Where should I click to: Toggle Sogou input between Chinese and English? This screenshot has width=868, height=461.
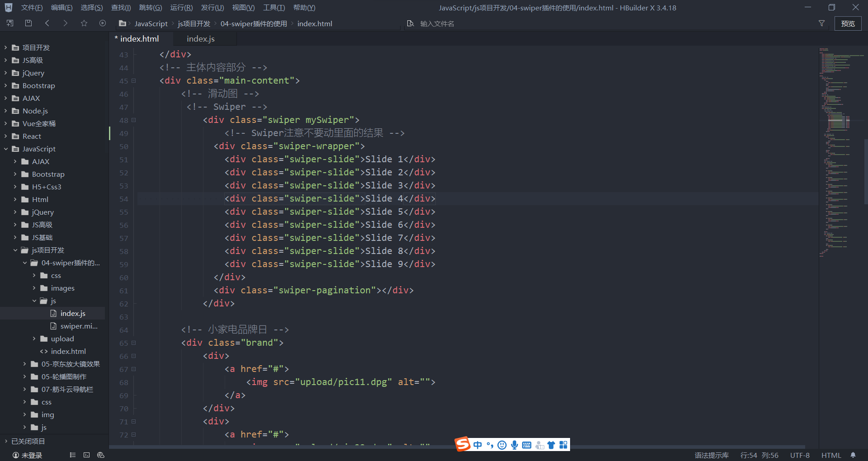coord(478,445)
